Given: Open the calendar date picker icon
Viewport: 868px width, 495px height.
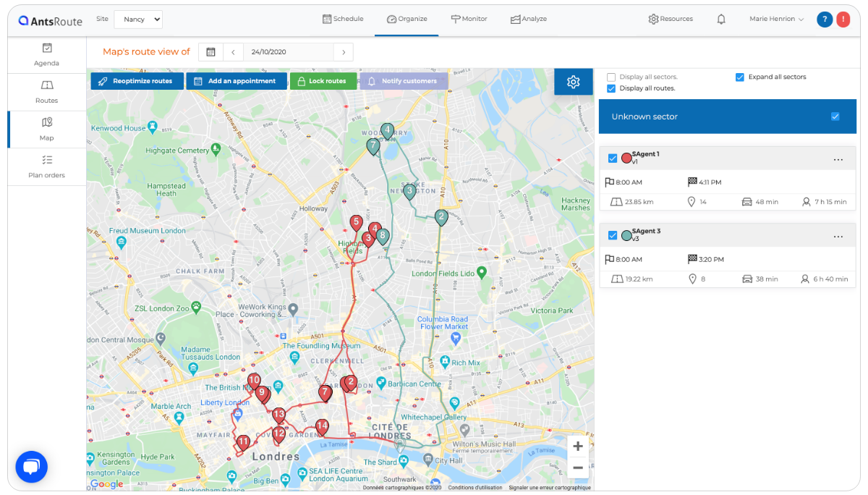Looking at the screenshot, I should 210,52.
